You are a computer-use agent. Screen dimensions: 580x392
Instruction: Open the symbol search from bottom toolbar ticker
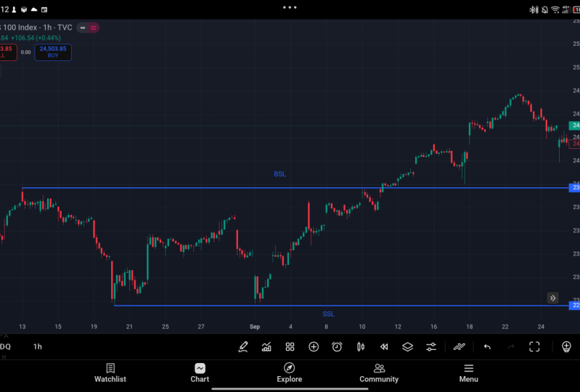coord(6,346)
